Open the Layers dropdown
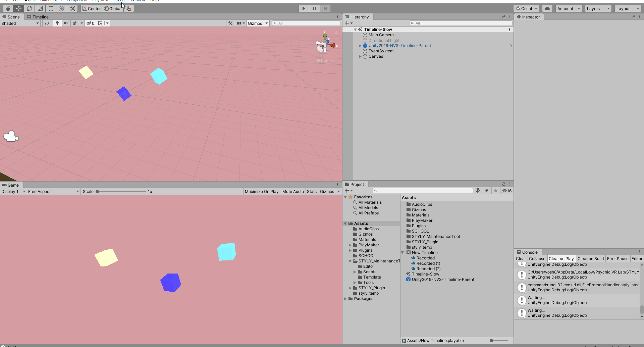The width and height of the screenshot is (644, 347). [598, 8]
